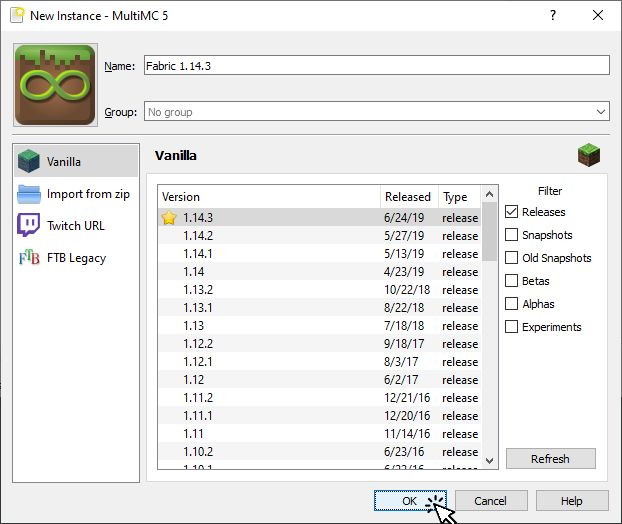Click the scroll up arrow of version list
This screenshot has height=524, width=622.
[490, 194]
